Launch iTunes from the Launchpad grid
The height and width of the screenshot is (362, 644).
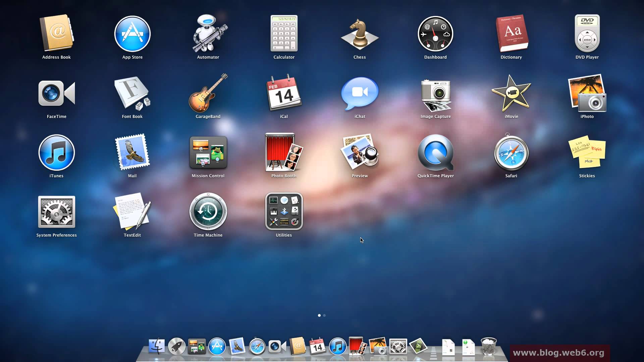[x=56, y=153]
